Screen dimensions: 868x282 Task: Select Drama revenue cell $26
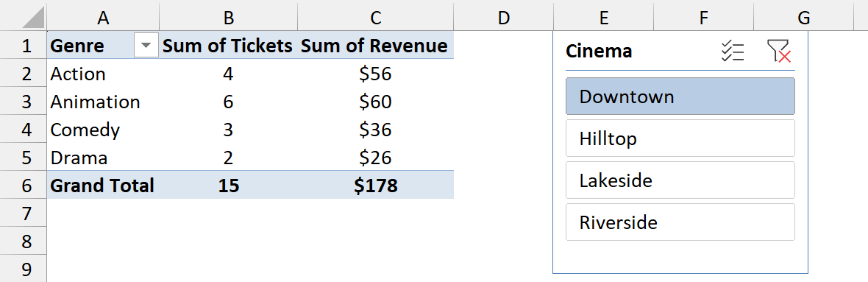click(x=376, y=158)
